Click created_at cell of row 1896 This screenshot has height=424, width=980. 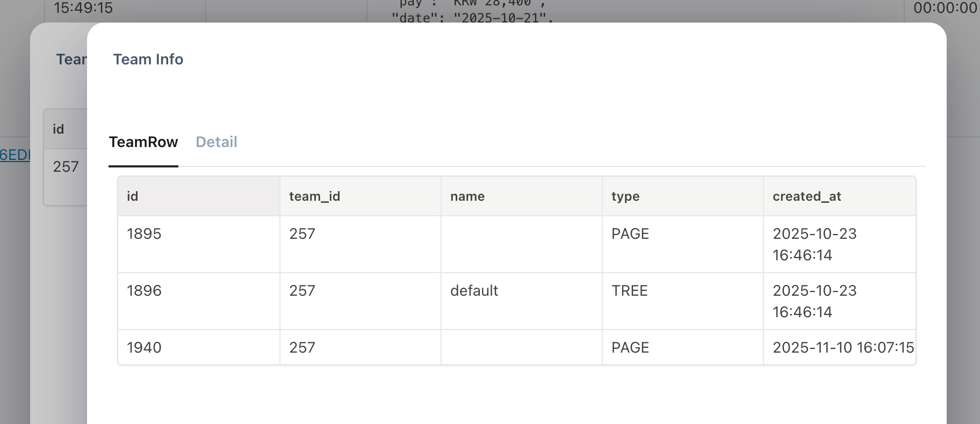coord(839,301)
